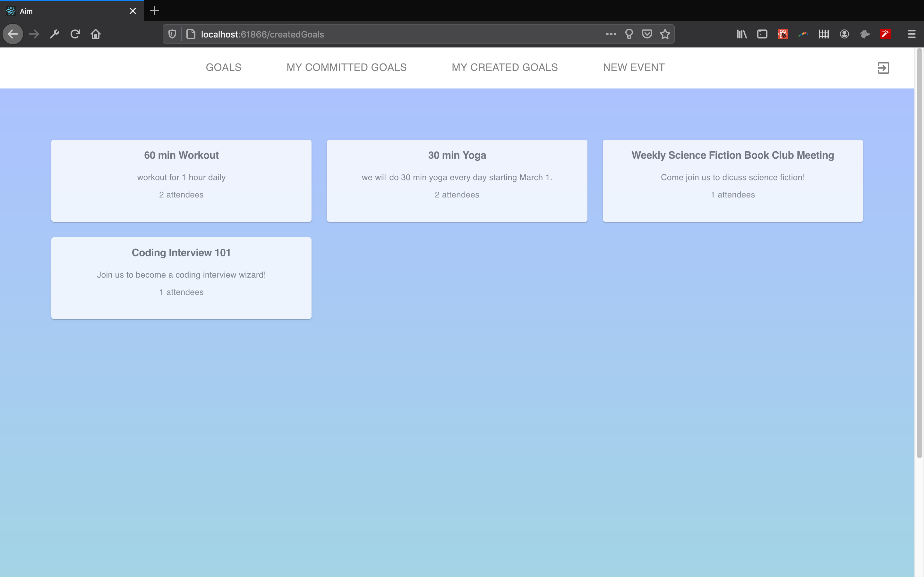Viewport: 924px width, 577px height.
Task: Click the NEW EVENT link
Action: point(633,68)
